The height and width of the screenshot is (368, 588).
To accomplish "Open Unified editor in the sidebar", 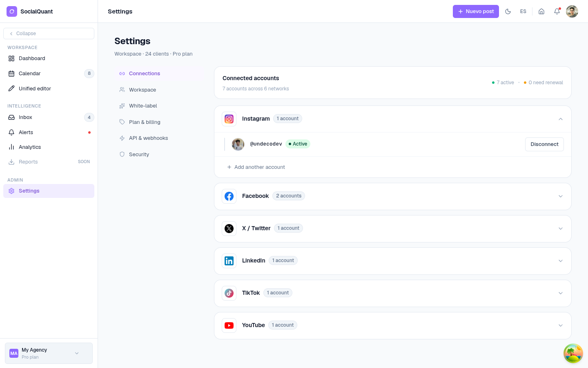I will pyautogui.click(x=49, y=89).
